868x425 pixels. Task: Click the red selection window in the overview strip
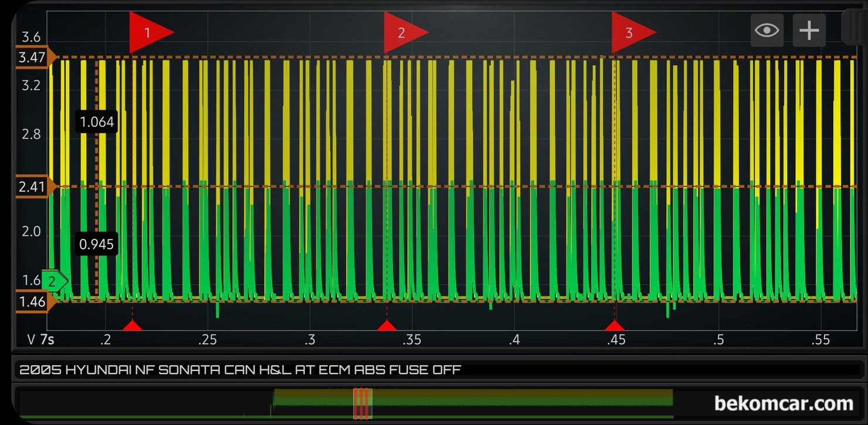(x=362, y=403)
